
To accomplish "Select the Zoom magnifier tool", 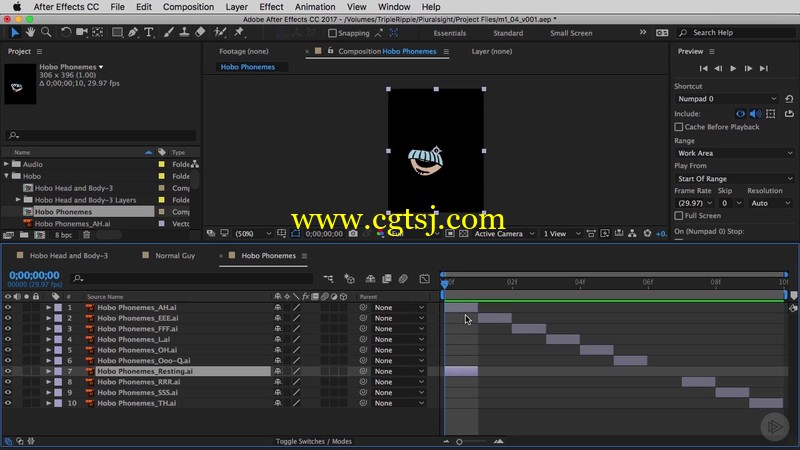I will tap(46, 32).
